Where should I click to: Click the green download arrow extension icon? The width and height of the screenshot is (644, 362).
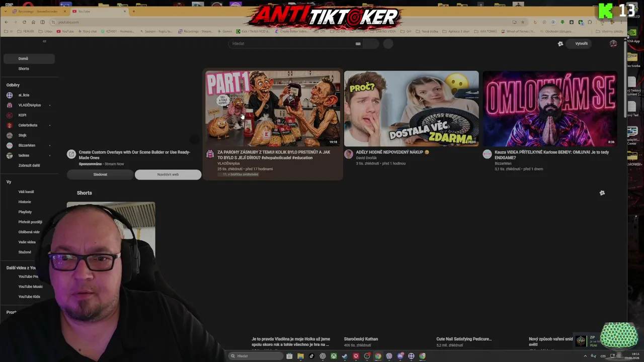[x=562, y=22]
